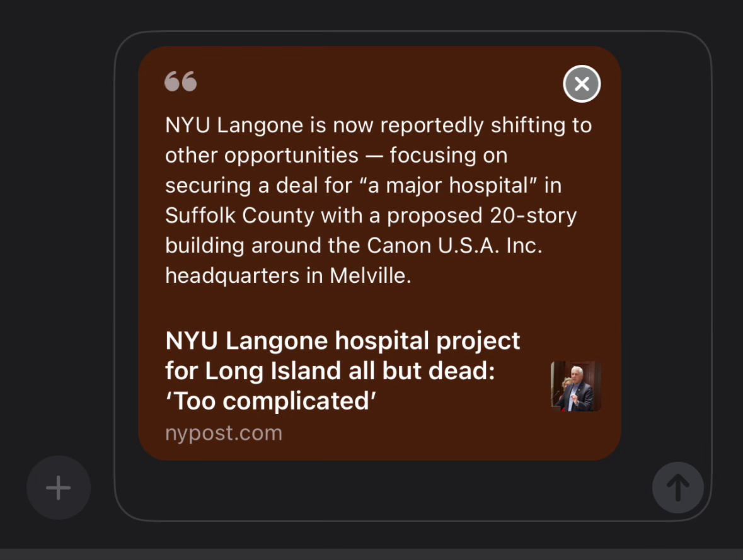Screen dimensions: 743x560
Task: Tap the plus button to add attachments
Action: (58, 488)
